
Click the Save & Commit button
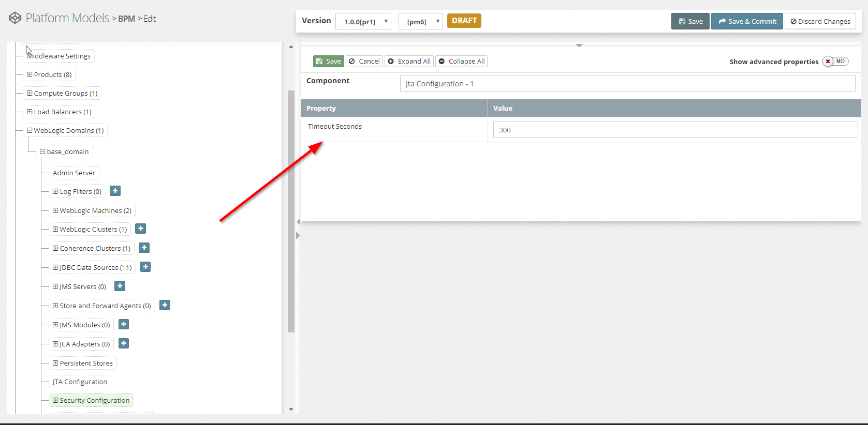pyautogui.click(x=747, y=21)
